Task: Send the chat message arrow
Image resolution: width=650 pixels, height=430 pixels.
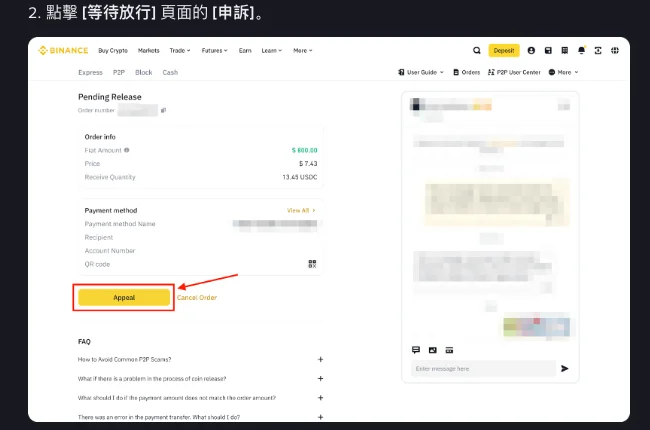Action: tap(565, 368)
